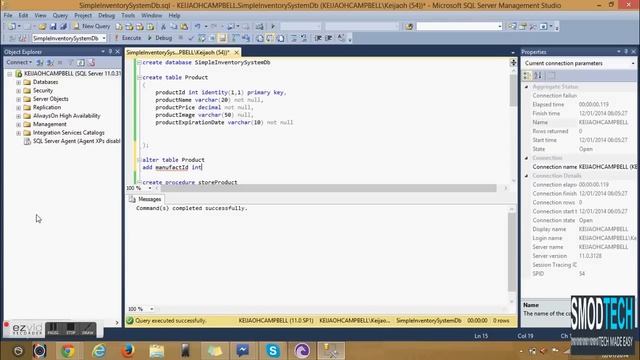640x360 pixels.
Task: Collapse the KEIJAOHCAMPBELL server node
Action: point(10,74)
